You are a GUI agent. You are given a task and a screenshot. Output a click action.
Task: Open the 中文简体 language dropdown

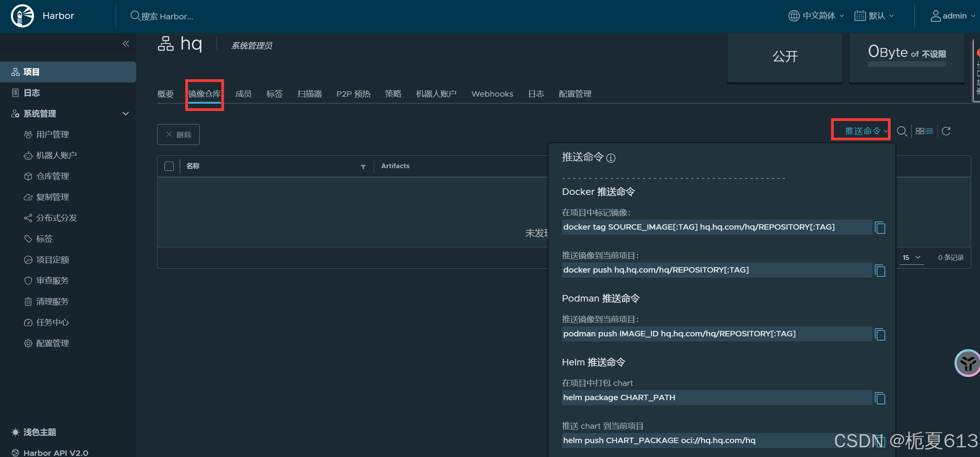pos(816,16)
